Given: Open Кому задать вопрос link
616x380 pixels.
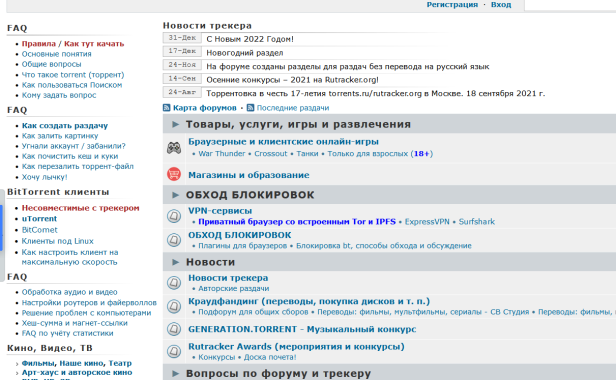Looking at the screenshot, I should (59, 95).
